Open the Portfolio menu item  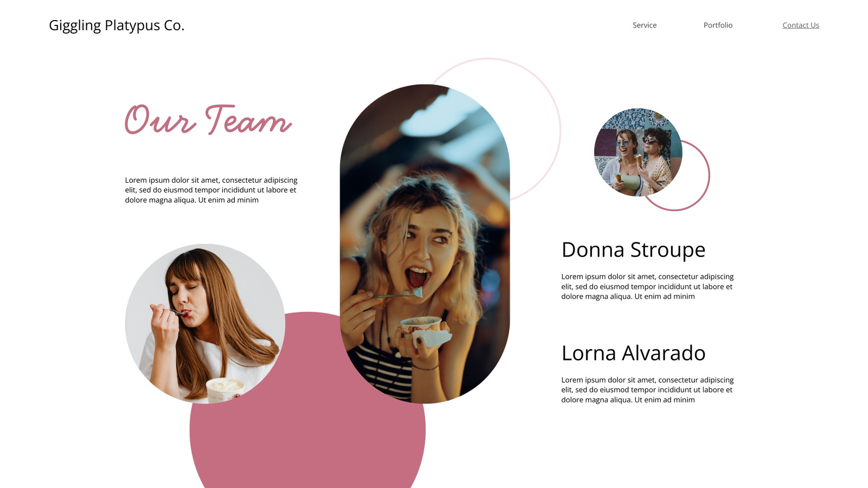point(718,25)
